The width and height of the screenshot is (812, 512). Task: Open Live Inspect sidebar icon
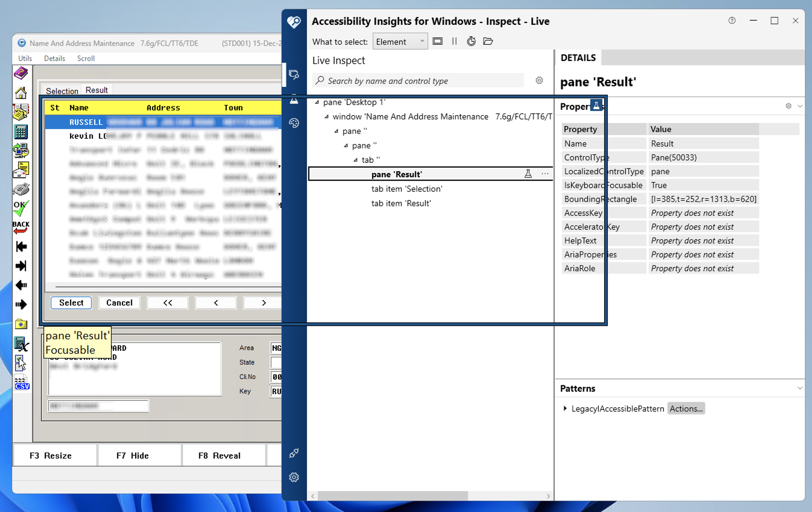pyautogui.click(x=294, y=74)
